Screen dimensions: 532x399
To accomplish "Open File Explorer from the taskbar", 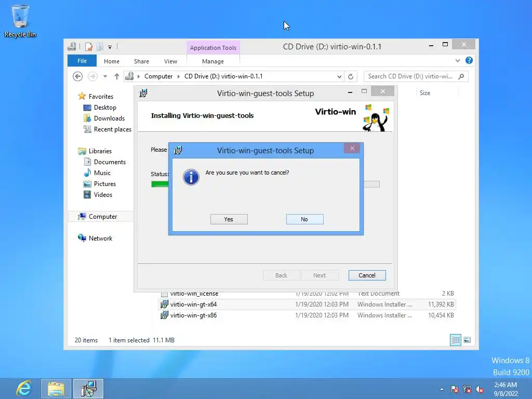I will tap(56, 389).
